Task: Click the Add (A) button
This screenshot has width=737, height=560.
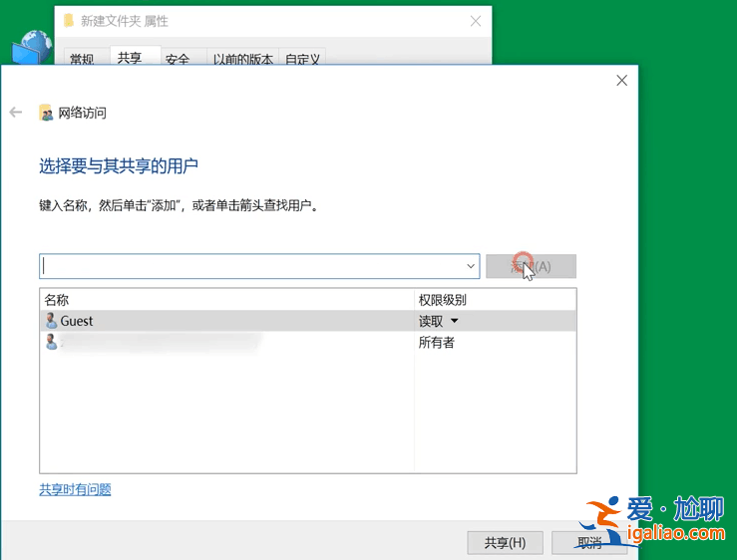Action: click(531, 266)
